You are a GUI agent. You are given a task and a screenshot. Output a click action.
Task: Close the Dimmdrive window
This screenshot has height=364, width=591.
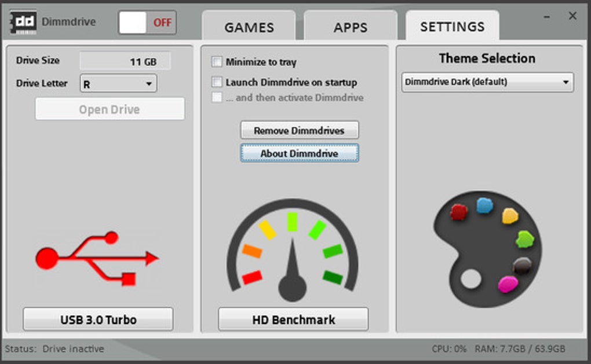pos(572,16)
